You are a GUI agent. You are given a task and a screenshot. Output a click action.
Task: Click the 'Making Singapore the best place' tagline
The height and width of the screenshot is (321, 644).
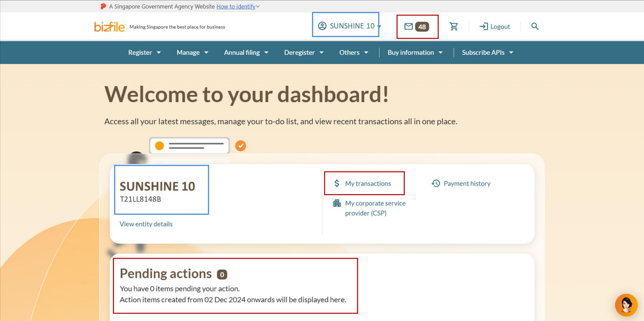pos(177,27)
